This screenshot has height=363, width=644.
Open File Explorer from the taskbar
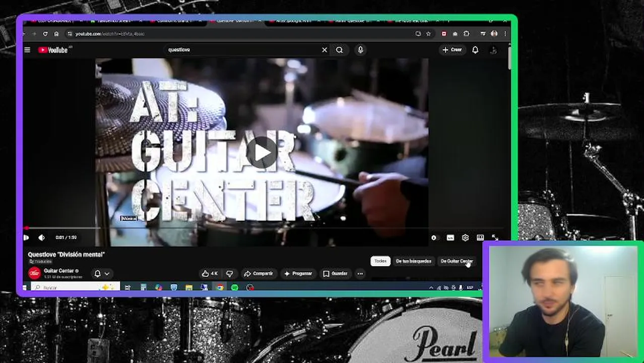pyautogui.click(x=189, y=287)
